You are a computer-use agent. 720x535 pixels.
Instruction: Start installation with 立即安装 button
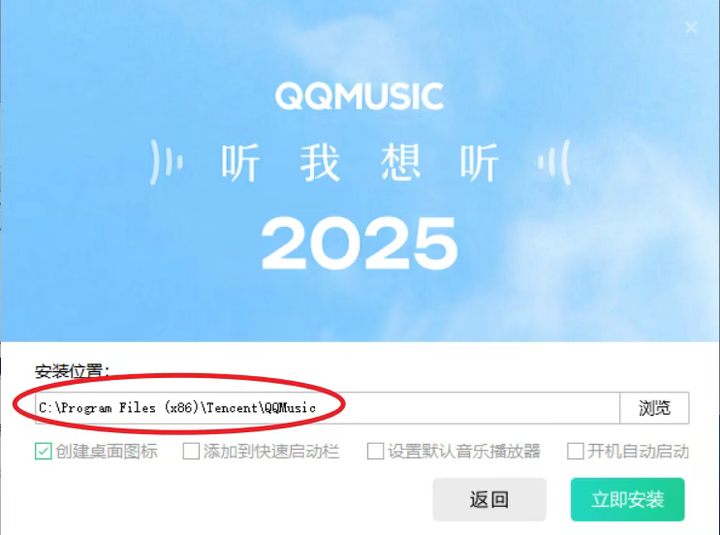tap(627, 499)
